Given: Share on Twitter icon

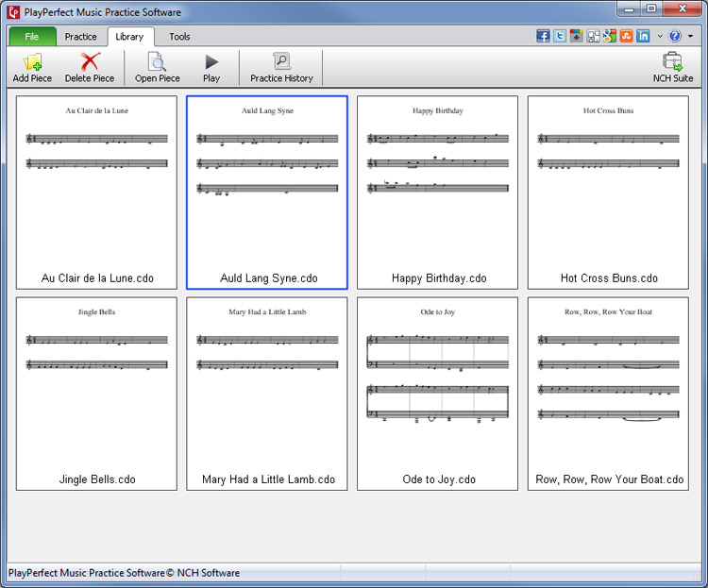Looking at the screenshot, I should click(560, 36).
